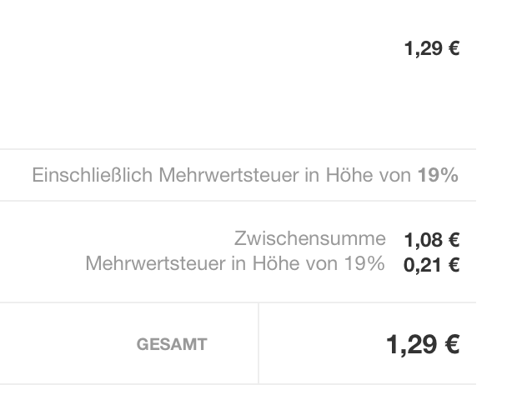Click the item price 1,29 € at top
The height and width of the screenshot is (395, 532).
click(431, 48)
